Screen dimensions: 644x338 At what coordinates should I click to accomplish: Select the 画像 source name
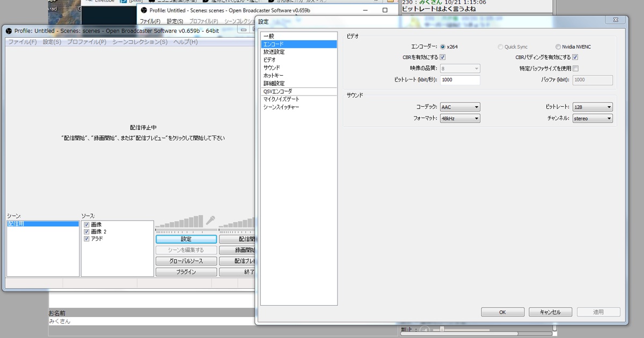point(96,224)
